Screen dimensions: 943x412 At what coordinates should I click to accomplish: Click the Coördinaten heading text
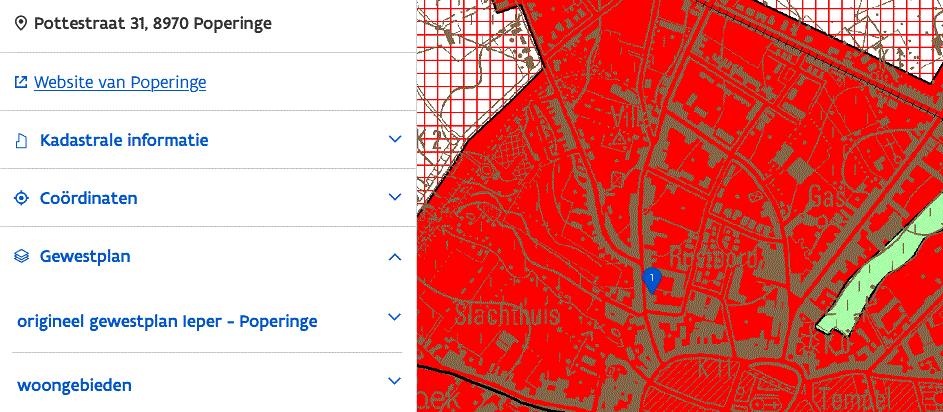click(89, 198)
